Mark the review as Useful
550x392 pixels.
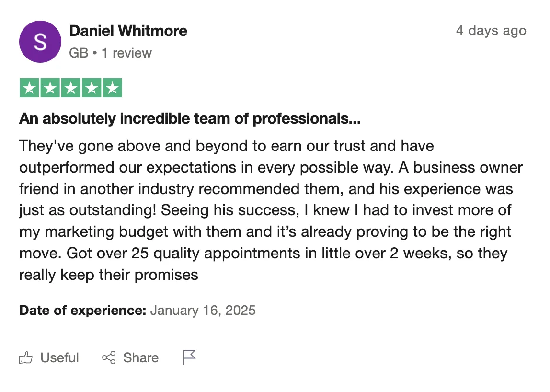pyautogui.click(x=59, y=357)
